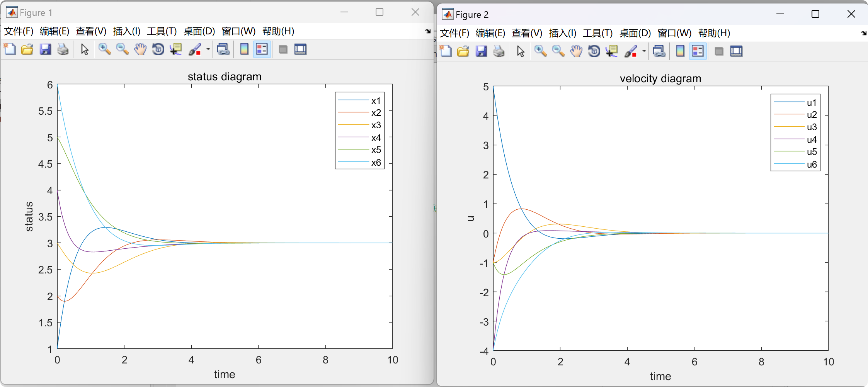Insert a colorbar in Figure 2

point(681,51)
